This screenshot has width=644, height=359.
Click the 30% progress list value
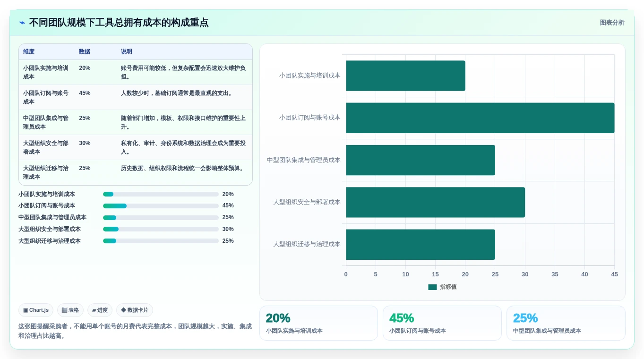click(x=228, y=229)
